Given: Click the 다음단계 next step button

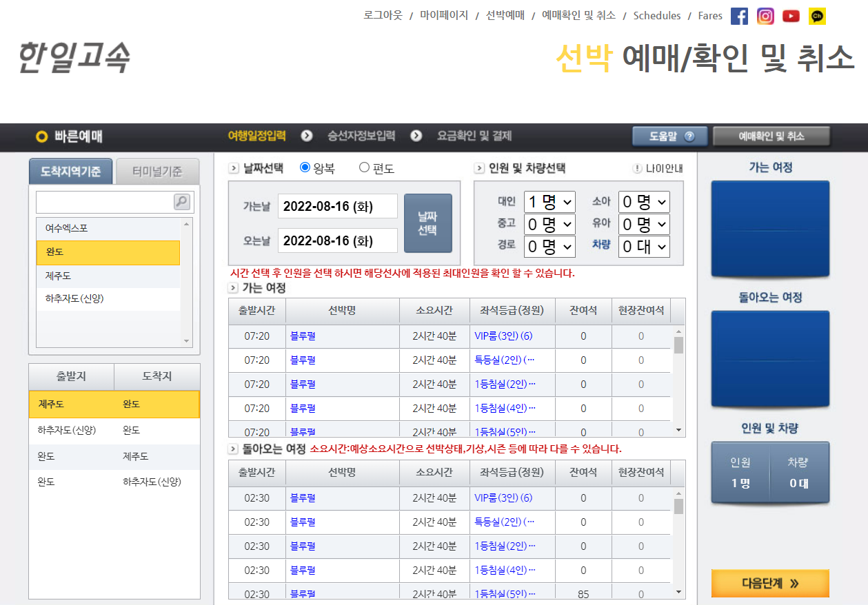Looking at the screenshot, I should [x=770, y=583].
